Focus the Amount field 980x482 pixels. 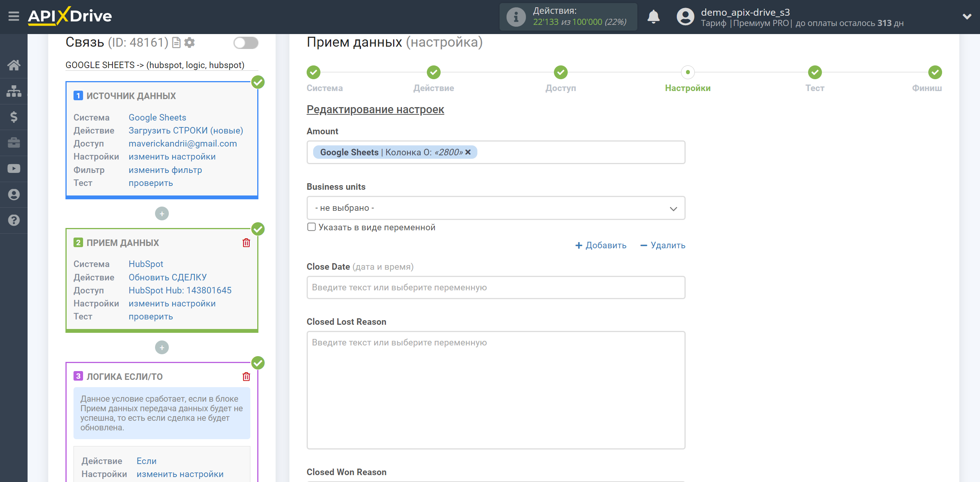point(496,152)
